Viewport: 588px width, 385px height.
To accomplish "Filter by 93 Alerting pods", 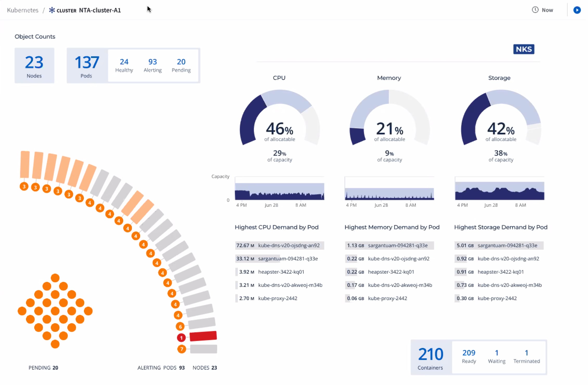I will (x=153, y=65).
